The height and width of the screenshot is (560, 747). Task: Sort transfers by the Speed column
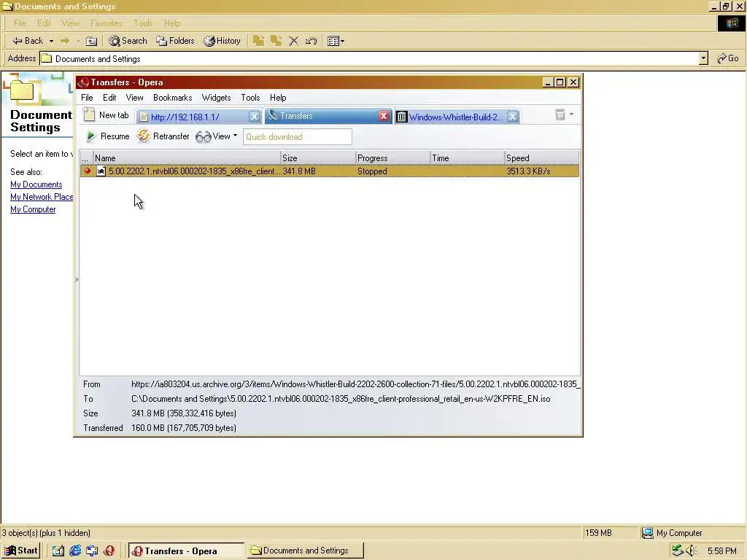(x=542, y=158)
